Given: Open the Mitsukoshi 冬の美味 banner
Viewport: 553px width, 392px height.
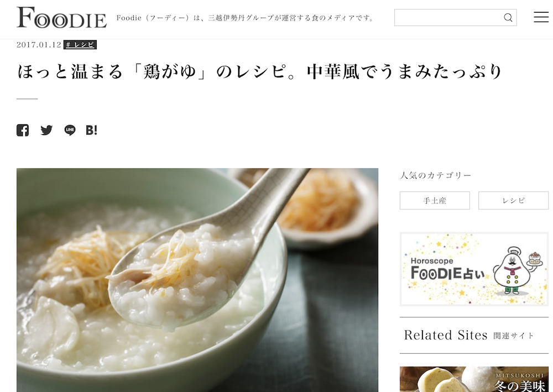Looking at the screenshot, I should [x=474, y=379].
